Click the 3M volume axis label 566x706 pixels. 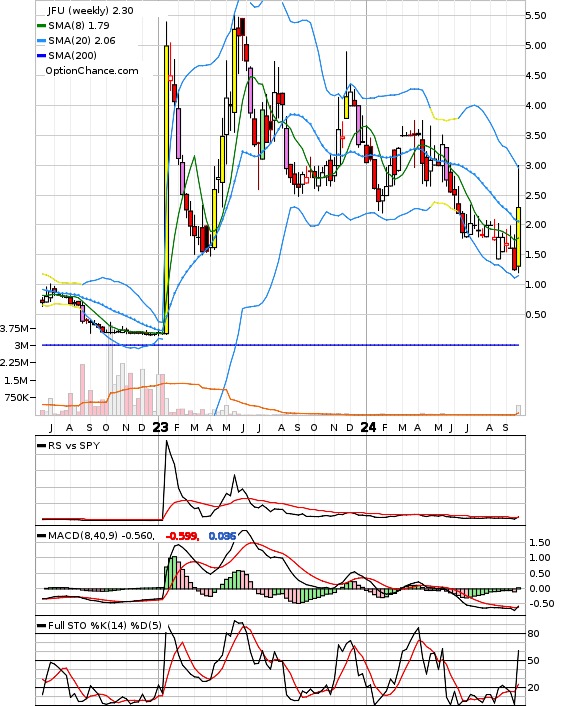tap(22, 345)
